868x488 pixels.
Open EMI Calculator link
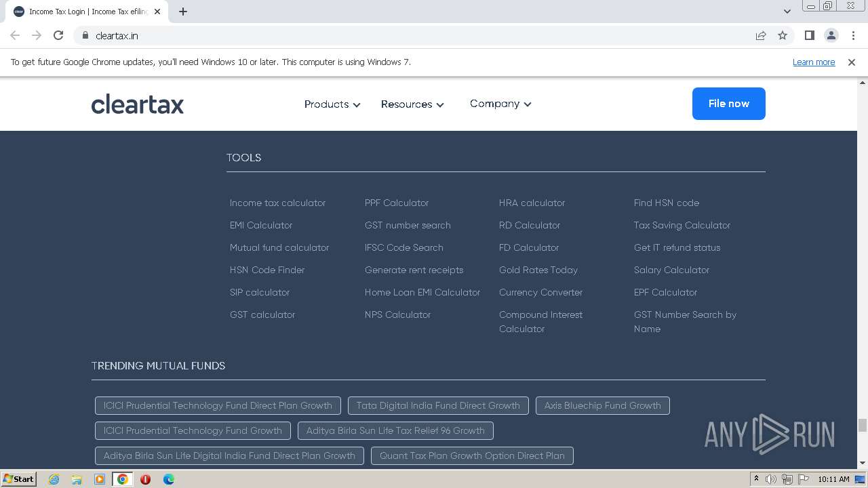[261, 225]
